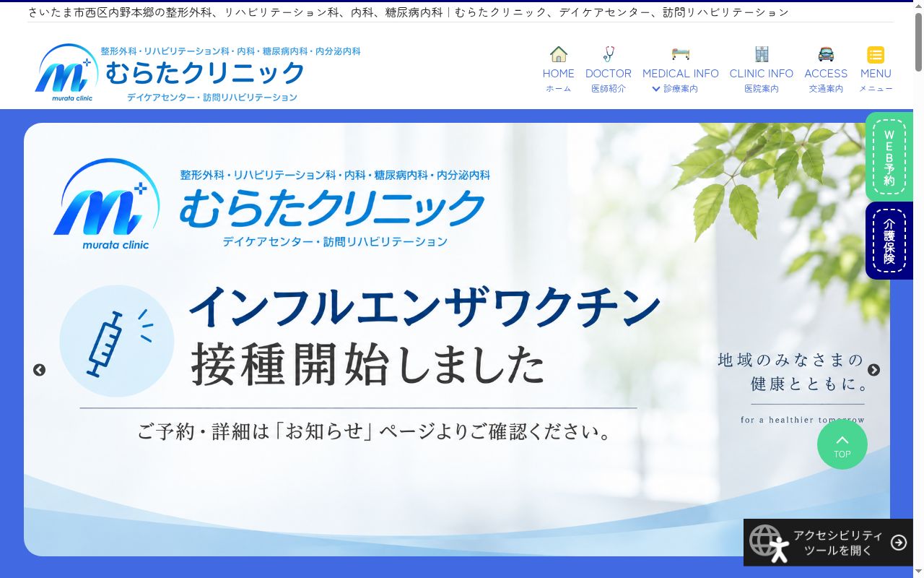Click the CLINIC INFO building icon
The width and height of the screenshot is (924, 578).
762,54
